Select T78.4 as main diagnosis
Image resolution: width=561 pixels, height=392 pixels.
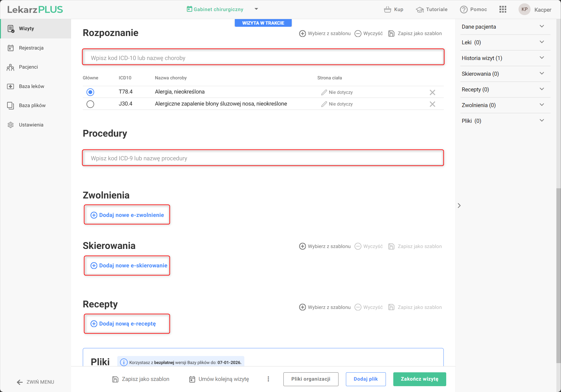tap(90, 92)
